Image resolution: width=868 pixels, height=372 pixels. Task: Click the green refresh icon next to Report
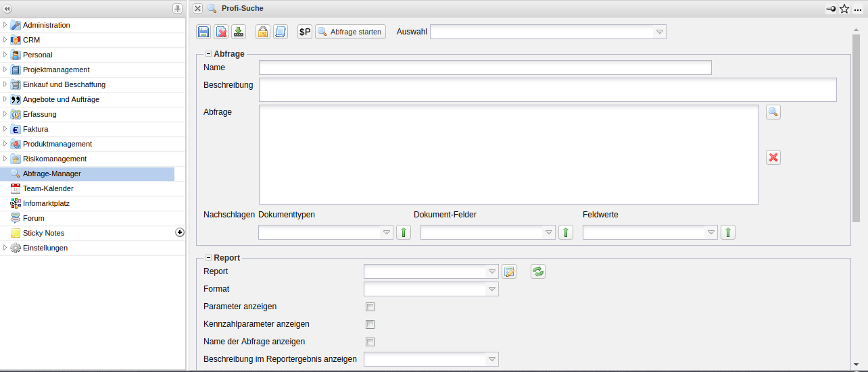pos(538,271)
